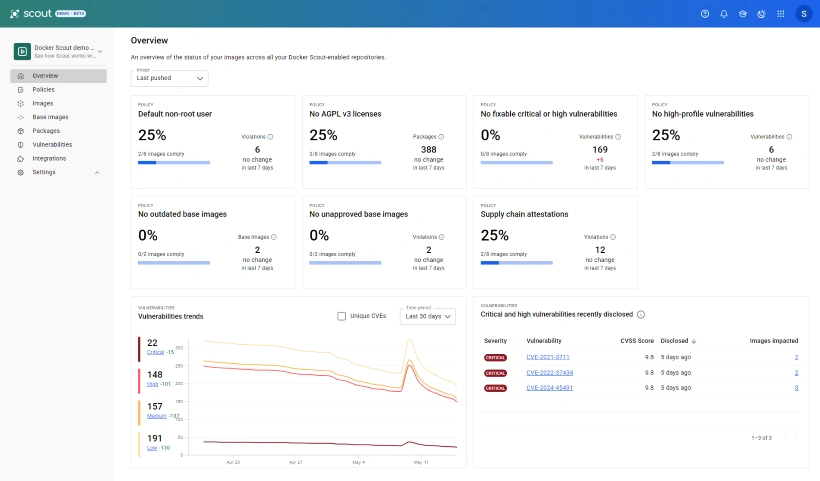Image resolution: width=820 pixels, height=481 pixels.
Task: Open Packages page from sidebar
Action: [59, 131]
